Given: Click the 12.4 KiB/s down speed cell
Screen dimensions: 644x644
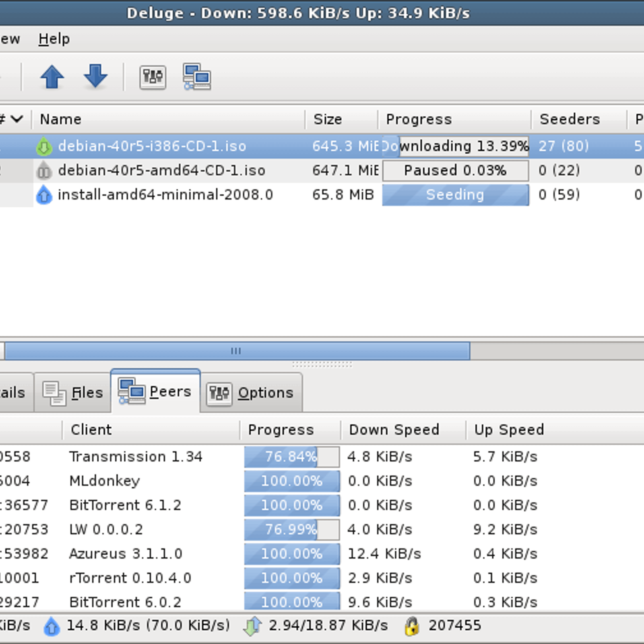Looking at the screenshot, I should pos(384,554).
